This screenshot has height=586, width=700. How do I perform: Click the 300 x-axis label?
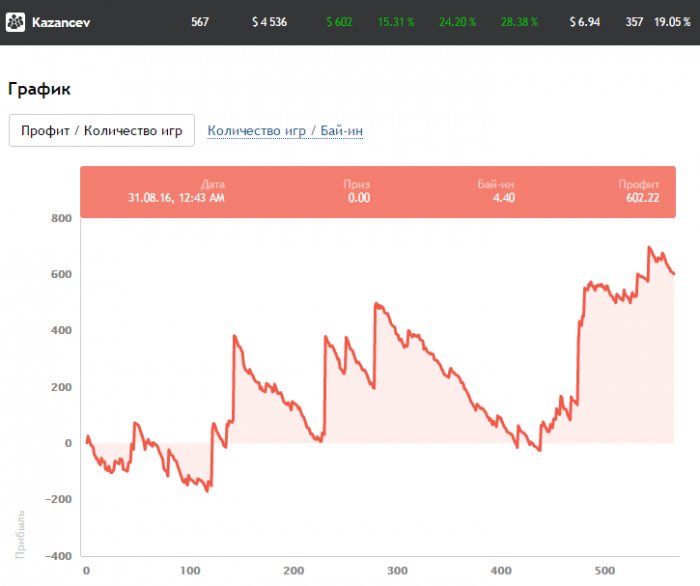(x=397, y=570)
